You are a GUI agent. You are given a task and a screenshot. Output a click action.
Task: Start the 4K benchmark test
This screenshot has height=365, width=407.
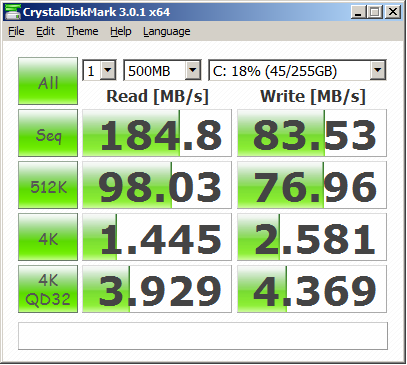[x=48, y=237]
